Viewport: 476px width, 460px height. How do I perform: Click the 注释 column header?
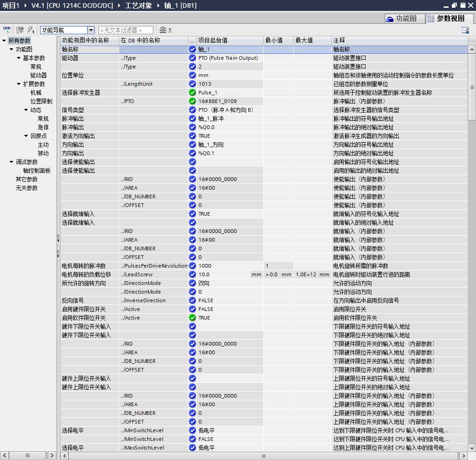coord(399,40)
